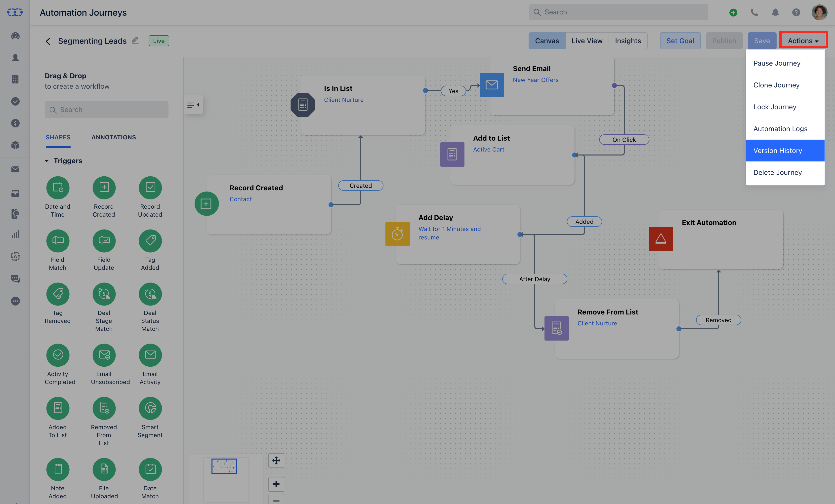Viewport: 835px width, 504px height.
Task: Open the Insights view
Action: coord(628,41)
